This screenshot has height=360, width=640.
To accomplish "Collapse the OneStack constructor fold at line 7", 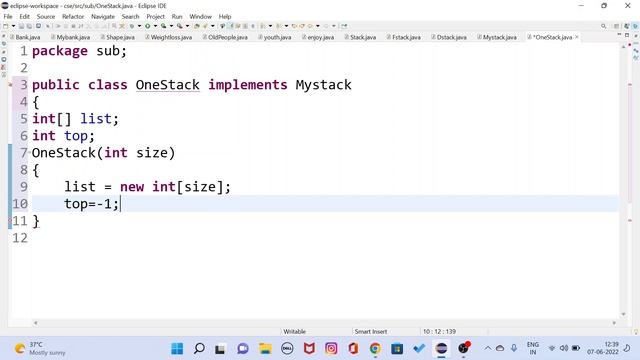I will point(30,153).
